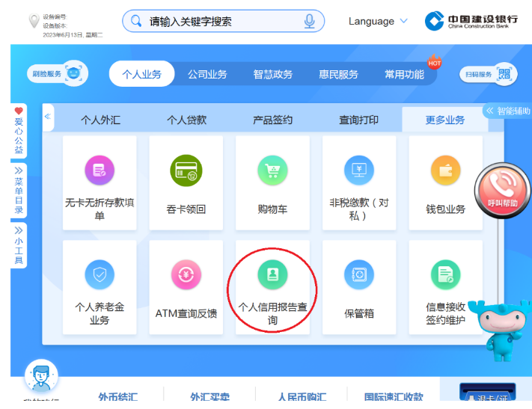Open the 智能辅助 assistant panel

[x=508, y=111]
